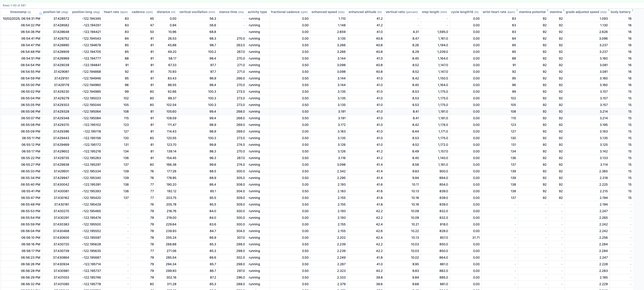Screen dimensions: 644x290
Task: Select the position lat column header
Action: click(56, 12)
